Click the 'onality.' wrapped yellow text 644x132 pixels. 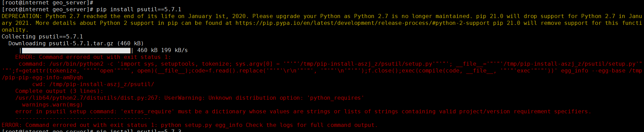point(15,30)
